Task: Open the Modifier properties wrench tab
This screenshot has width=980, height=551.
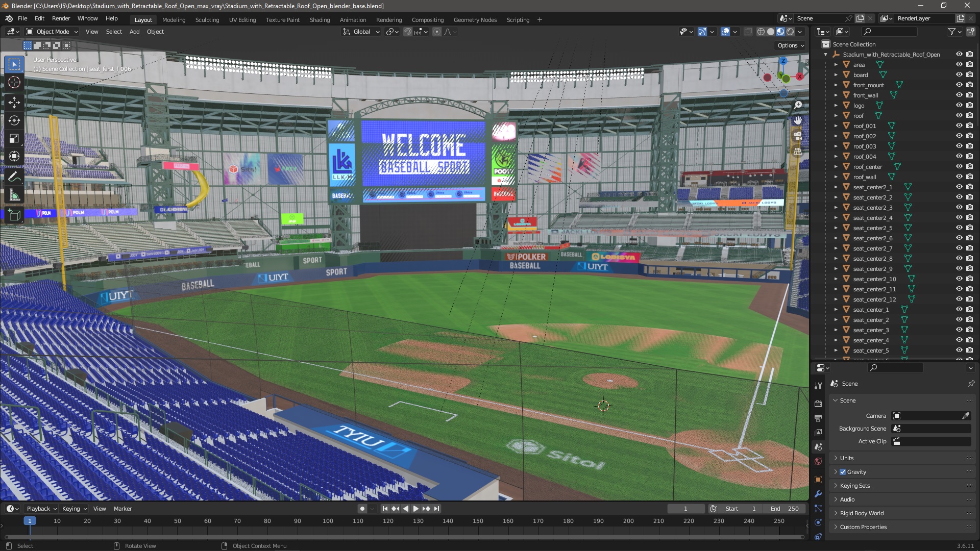Action: point(818,494)
